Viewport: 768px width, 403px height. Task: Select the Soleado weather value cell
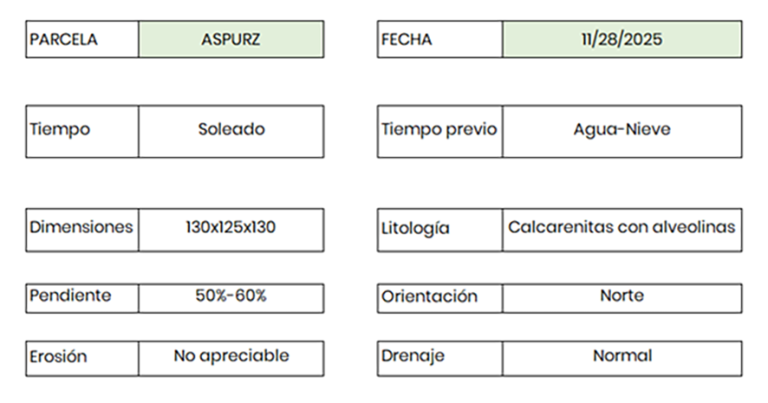tap(231, 131)
